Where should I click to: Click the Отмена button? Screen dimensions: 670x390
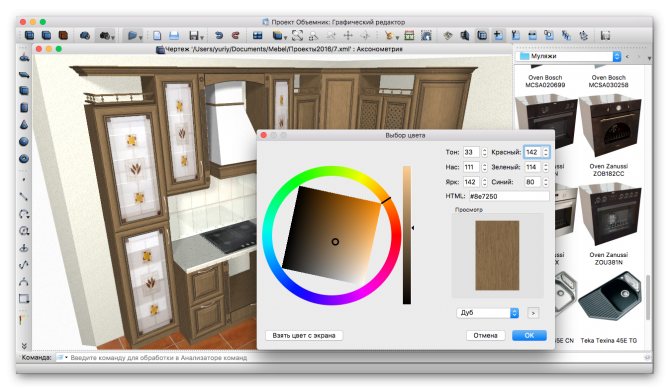(485, 335)
